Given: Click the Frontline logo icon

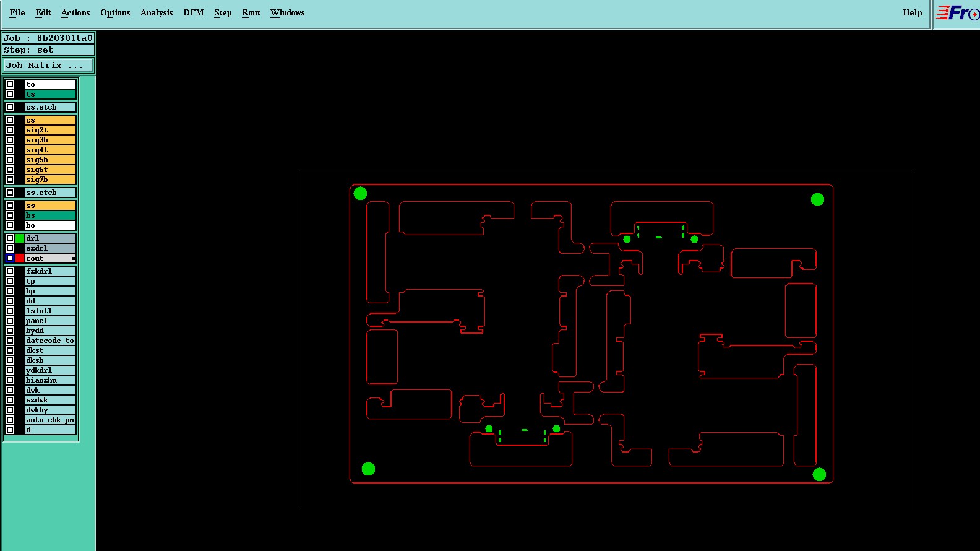Looking at the screenshot, I should [957, 13].
